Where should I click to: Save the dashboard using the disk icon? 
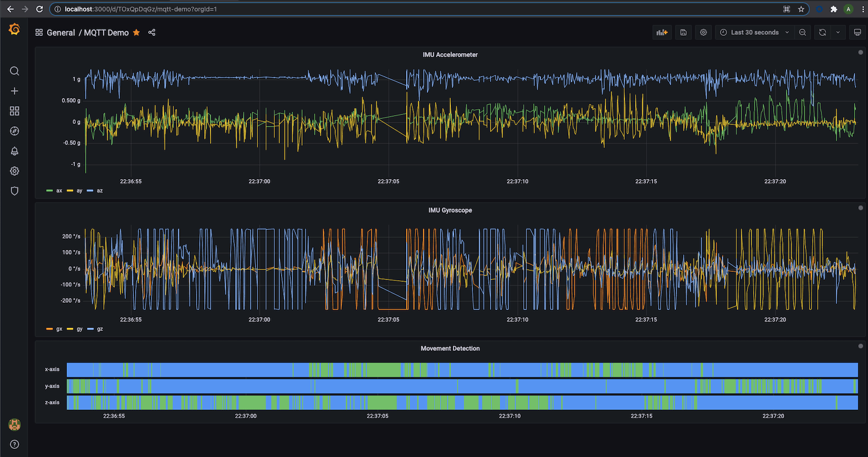684,33
